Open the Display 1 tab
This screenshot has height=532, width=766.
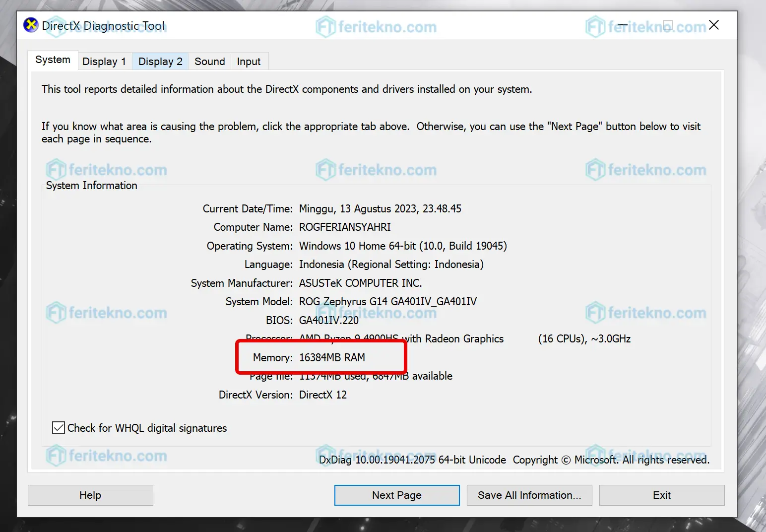click(104, 62)
